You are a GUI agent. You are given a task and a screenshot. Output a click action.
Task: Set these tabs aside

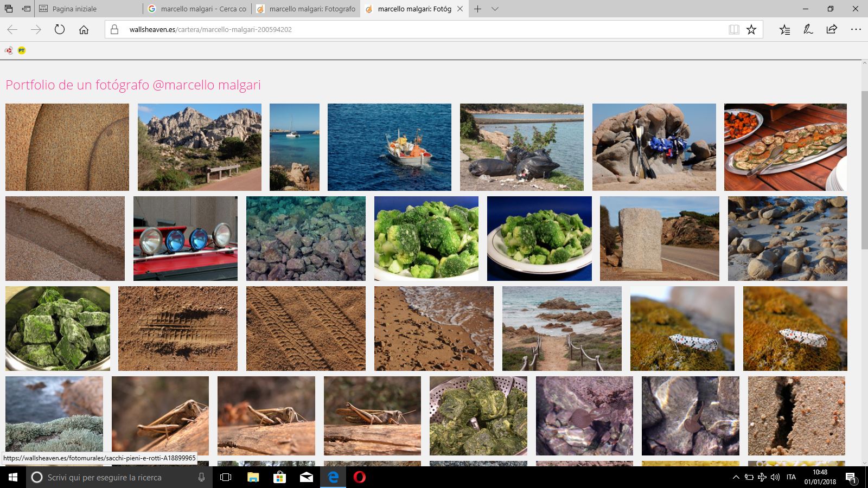click(x=26, y=9)
